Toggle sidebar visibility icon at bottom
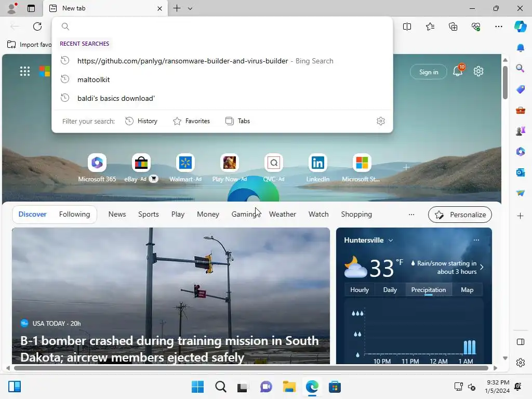Viewport: 532px width, 399px height. click(520, 342)
